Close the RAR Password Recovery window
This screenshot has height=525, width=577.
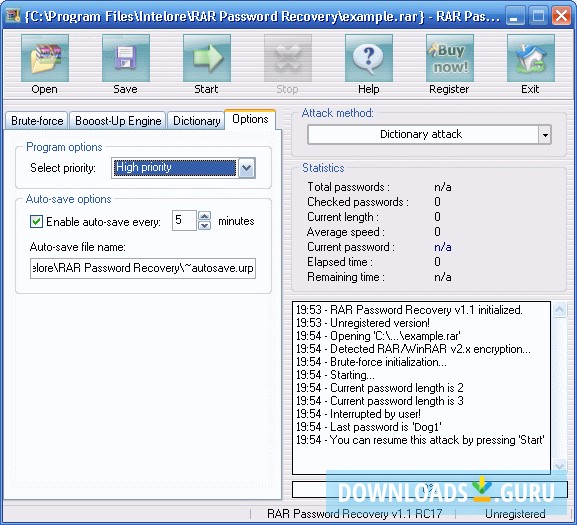pos(561,16)
